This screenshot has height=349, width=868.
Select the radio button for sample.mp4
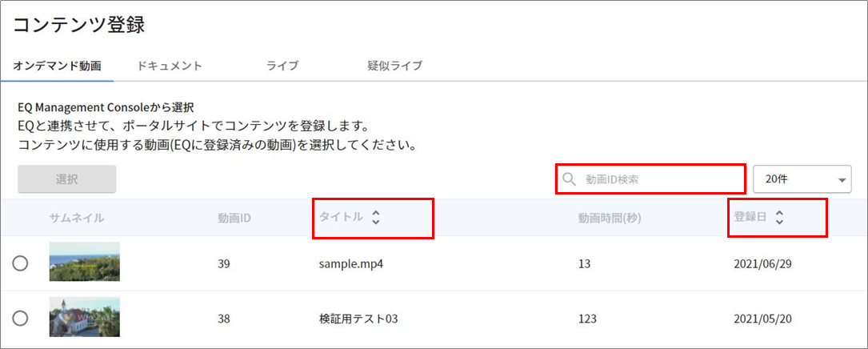(x=20, y=263)
